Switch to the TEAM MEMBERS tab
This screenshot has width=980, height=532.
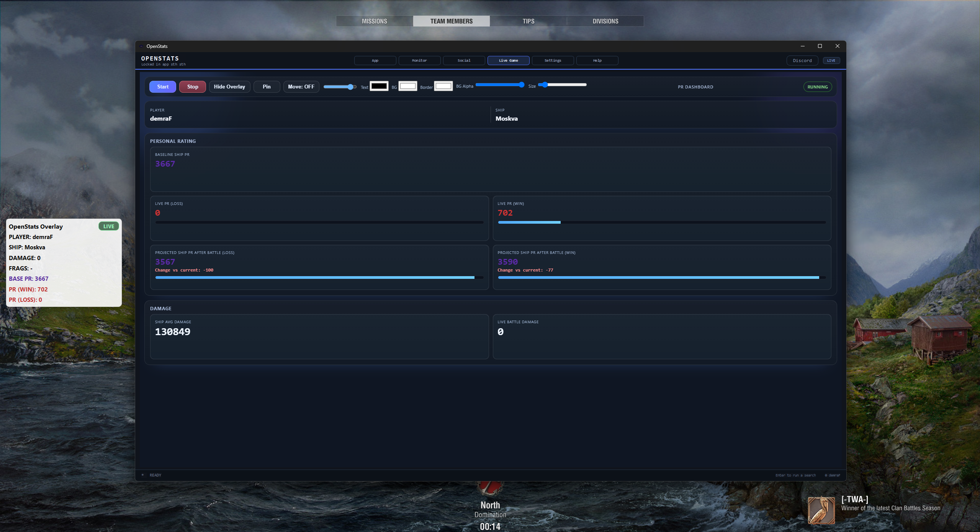[451, 21]
